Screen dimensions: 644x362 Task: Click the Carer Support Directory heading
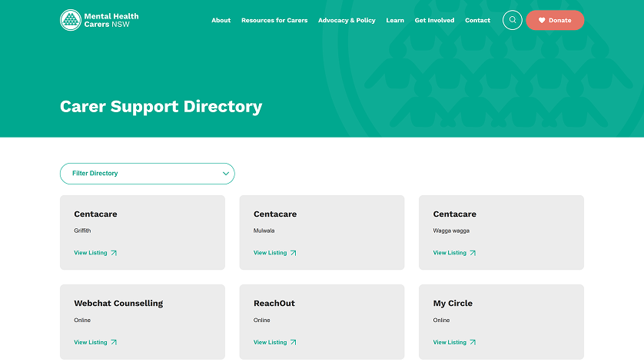pyautogui.click(x=161, y=106)
